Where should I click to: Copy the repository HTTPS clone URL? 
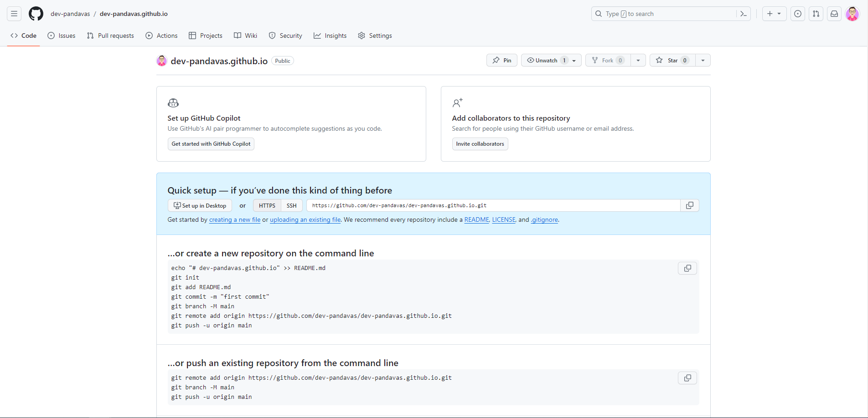(x=689, y=205)
